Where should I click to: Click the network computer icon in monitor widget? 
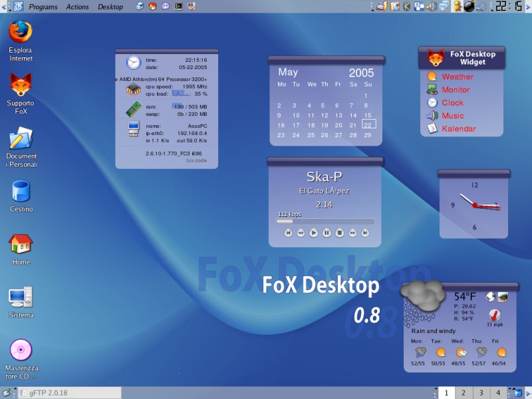pyautogui.click(x=134, y=128)
